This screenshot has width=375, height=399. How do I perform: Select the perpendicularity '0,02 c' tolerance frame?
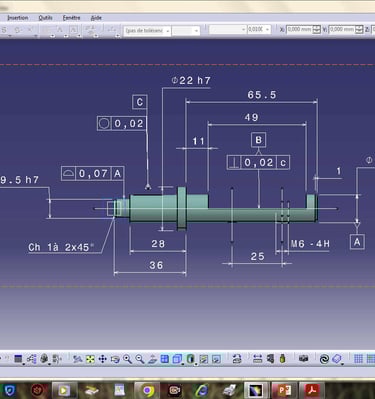[x=258, y=163]
